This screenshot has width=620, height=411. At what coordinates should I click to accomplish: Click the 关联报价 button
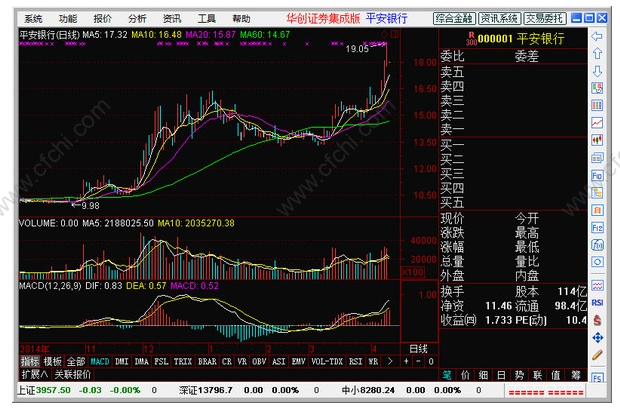pos(73,374)
